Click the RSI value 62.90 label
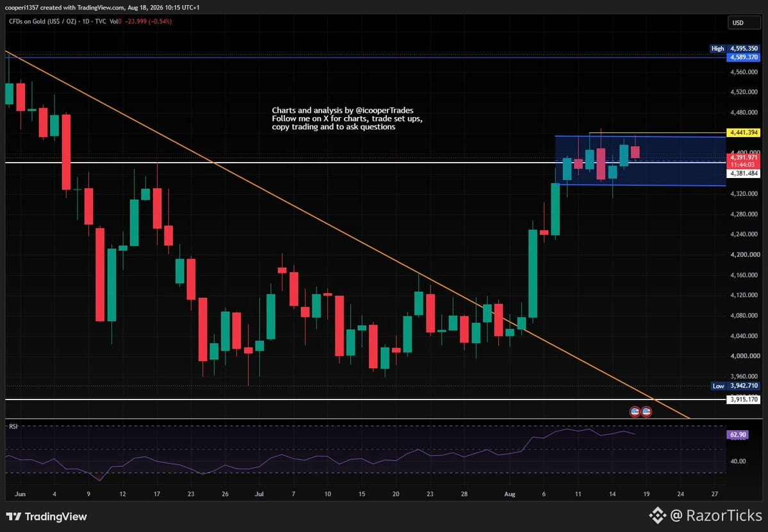The width and height of the screenshot is (768, 532). (x=738, y=435)
